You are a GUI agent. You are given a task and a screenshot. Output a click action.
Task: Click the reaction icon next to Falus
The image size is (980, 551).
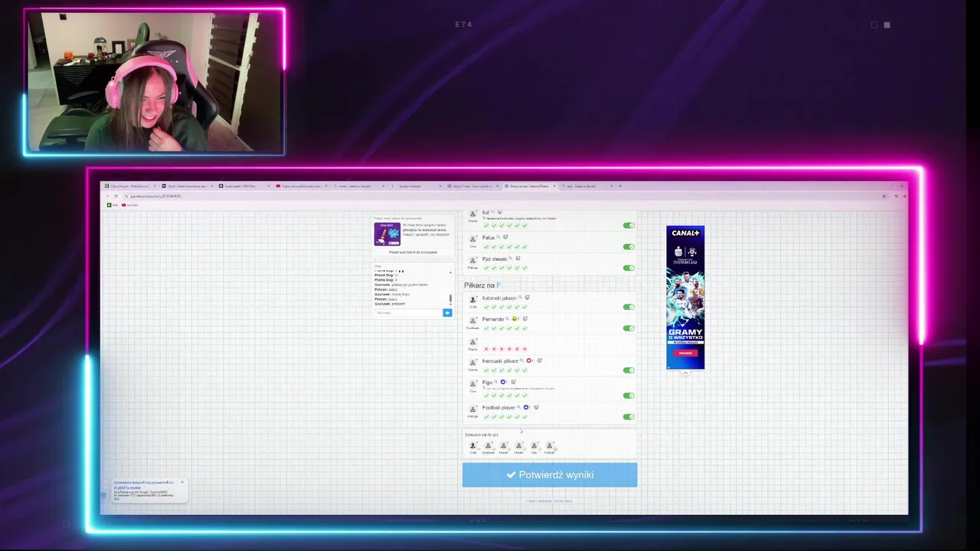tap(505, 237)
